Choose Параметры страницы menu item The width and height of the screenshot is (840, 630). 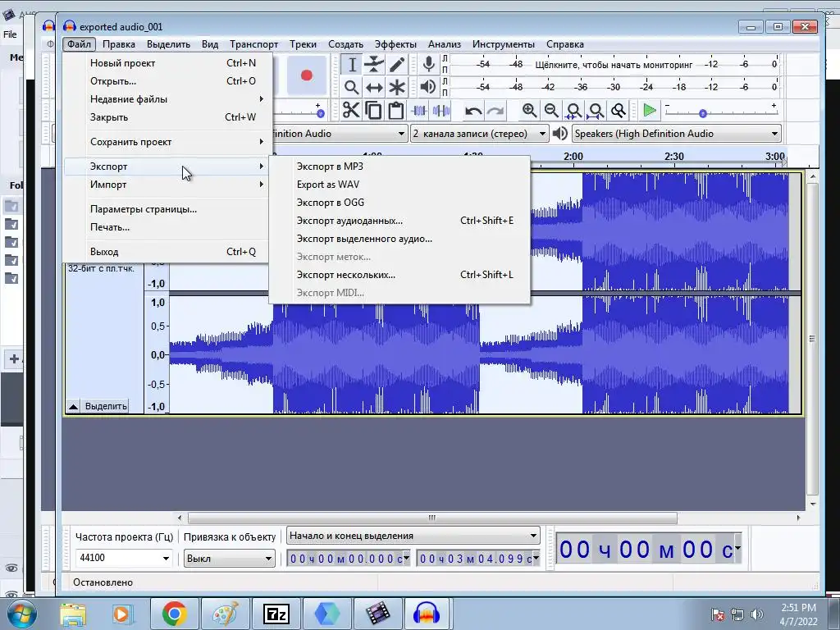pos(167,209)
